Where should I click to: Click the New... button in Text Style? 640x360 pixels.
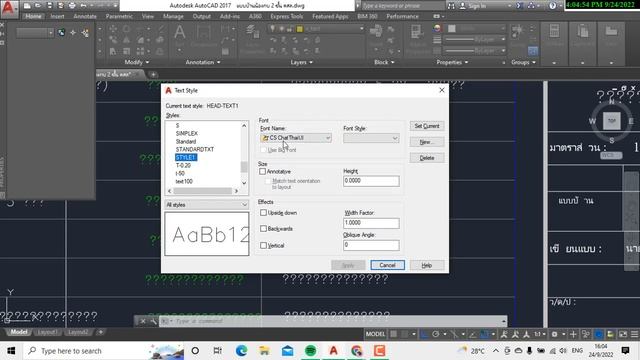(427, 142)
